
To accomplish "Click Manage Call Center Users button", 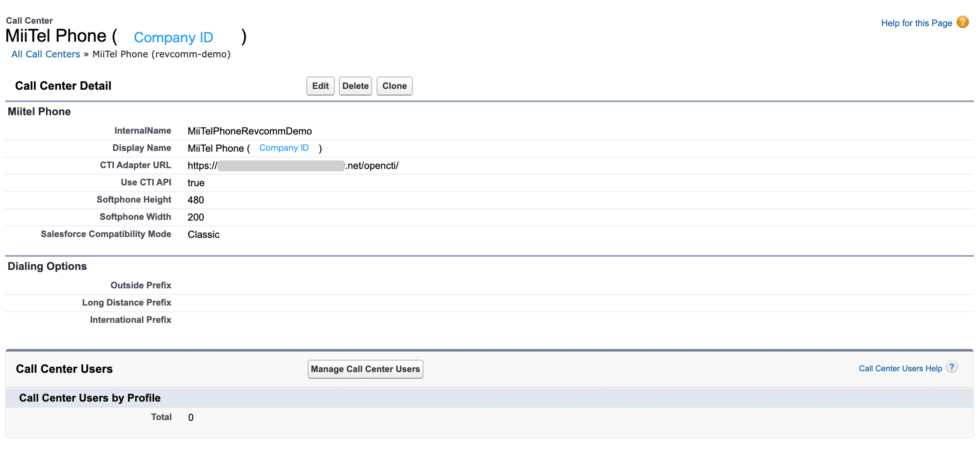I will click(365, 369).
